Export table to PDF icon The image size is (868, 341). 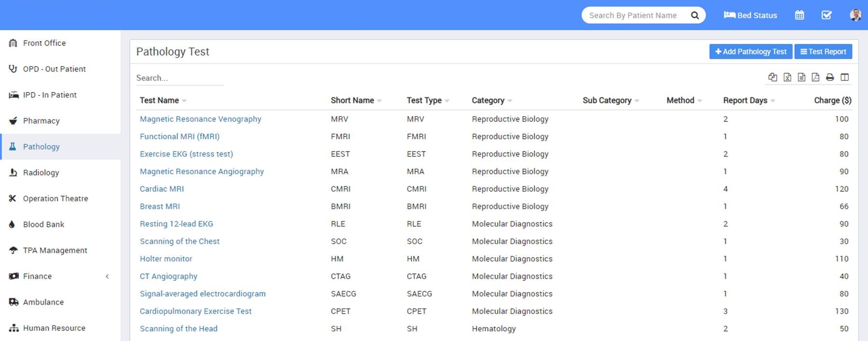pos(815,77)
